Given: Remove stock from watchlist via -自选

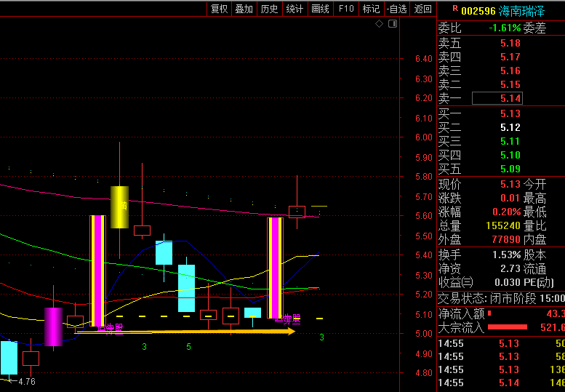Looking at the screenshot, I should click(x=397, y=9).
